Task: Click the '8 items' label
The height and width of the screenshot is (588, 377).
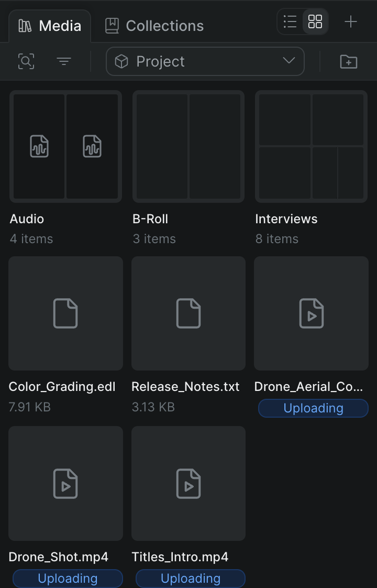Action: [277, 239]
